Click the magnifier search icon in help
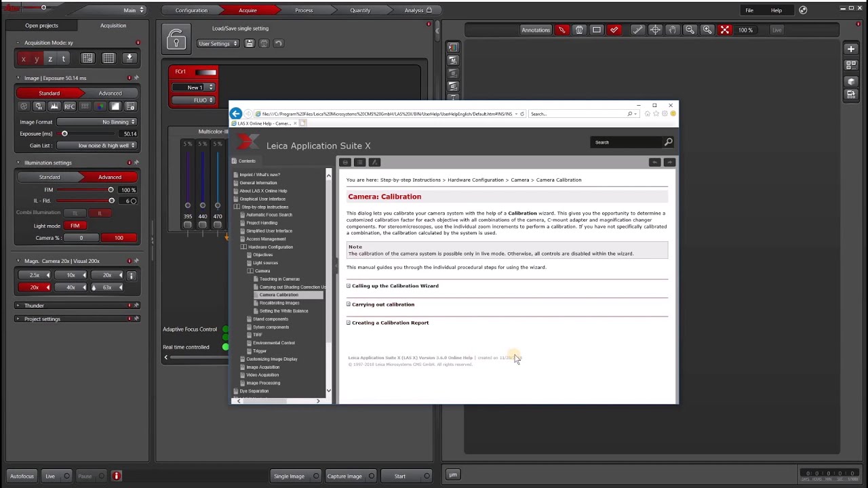Viewport: 868px width, 488px height. (x=668, y=142)
